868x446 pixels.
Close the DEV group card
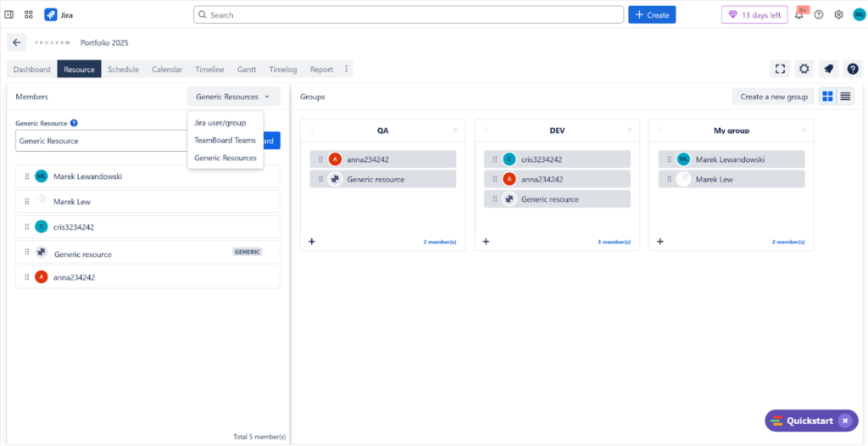point(630,131)
